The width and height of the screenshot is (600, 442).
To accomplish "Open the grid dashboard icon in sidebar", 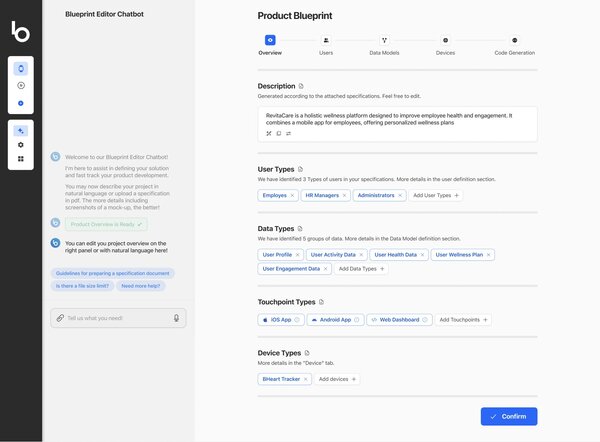I will coord(21,158).
